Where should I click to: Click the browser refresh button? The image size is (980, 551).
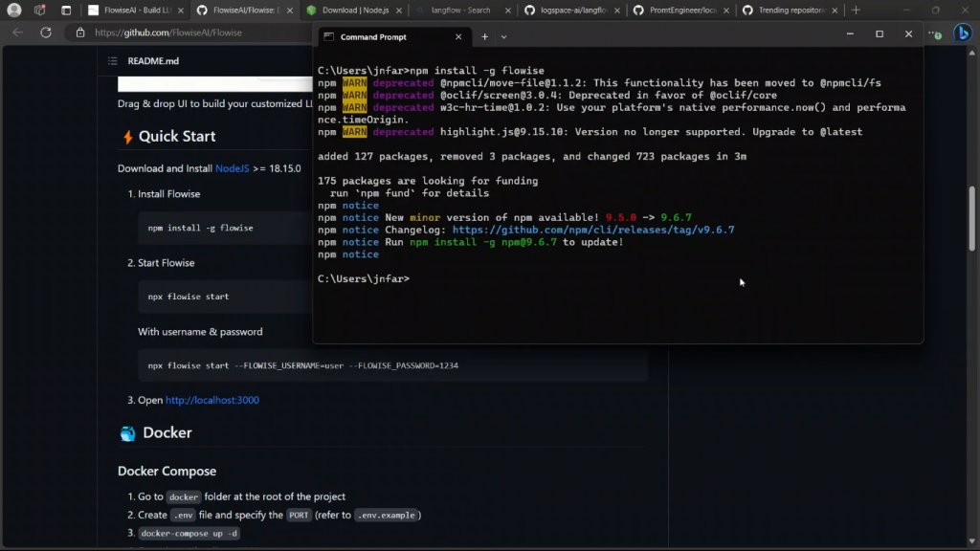click(x=45, y=33)
